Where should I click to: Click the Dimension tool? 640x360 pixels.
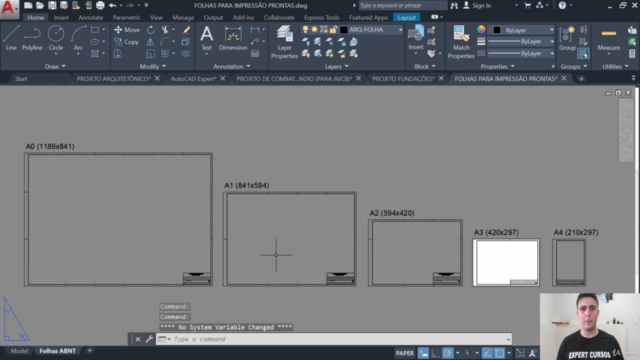[x=233, y=38]
